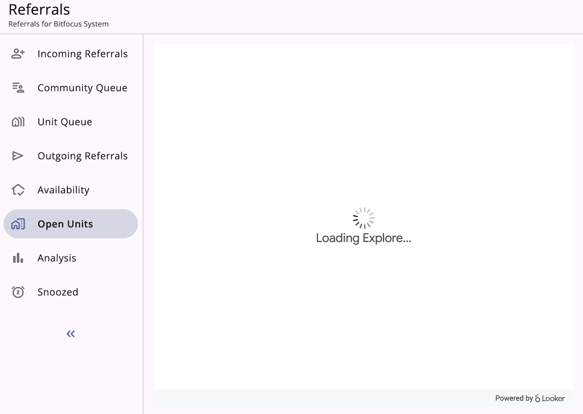The width and height of the screenshot is (583, 414).
Task: Click the Analysis bar chart icon
Action: click(18, 258)
